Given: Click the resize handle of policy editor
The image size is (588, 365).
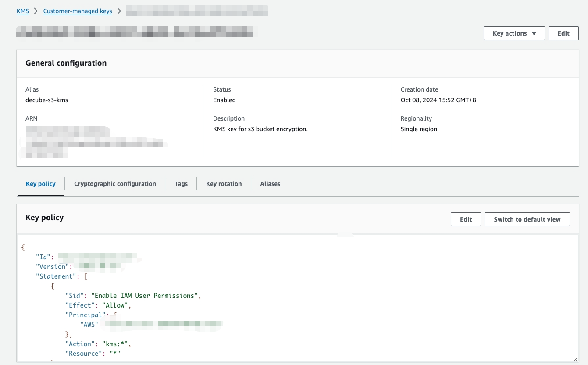Looking at the screenshot, I should [x=575, y=358].
